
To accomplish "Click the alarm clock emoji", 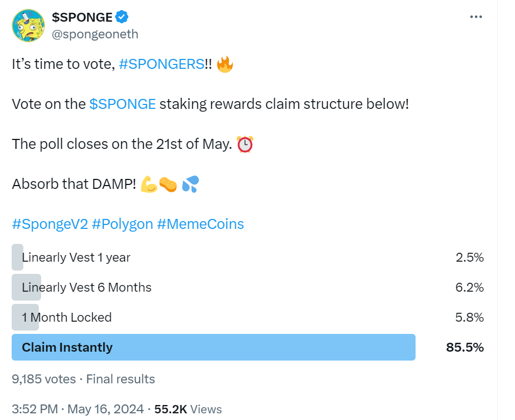I will click(x=245, y=144).
